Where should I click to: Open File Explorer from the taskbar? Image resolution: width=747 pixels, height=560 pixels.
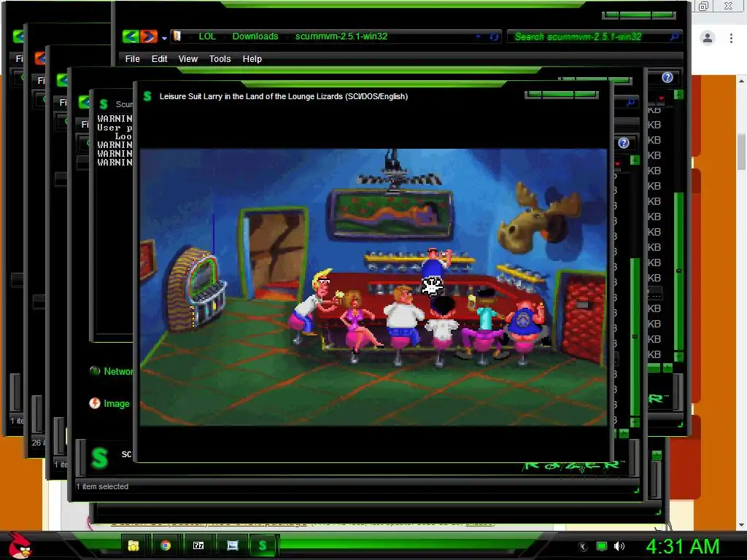coord(133,545)
